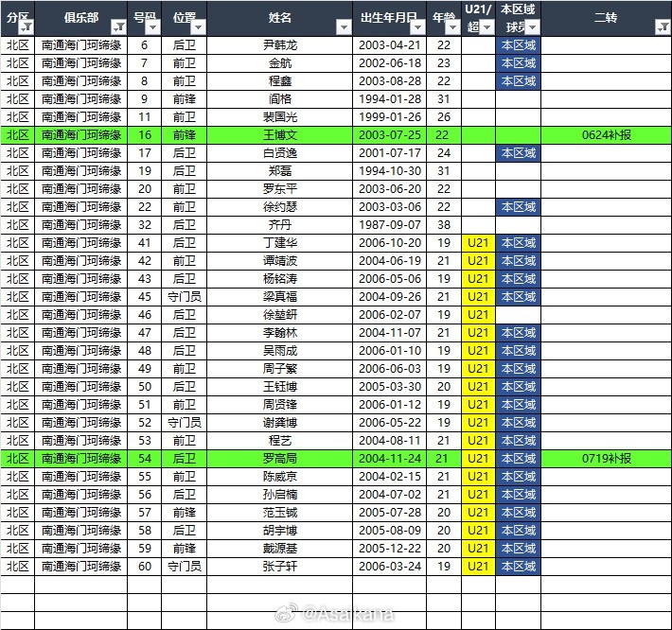Click the 二转 column filter icon

(x=662, y=27)
